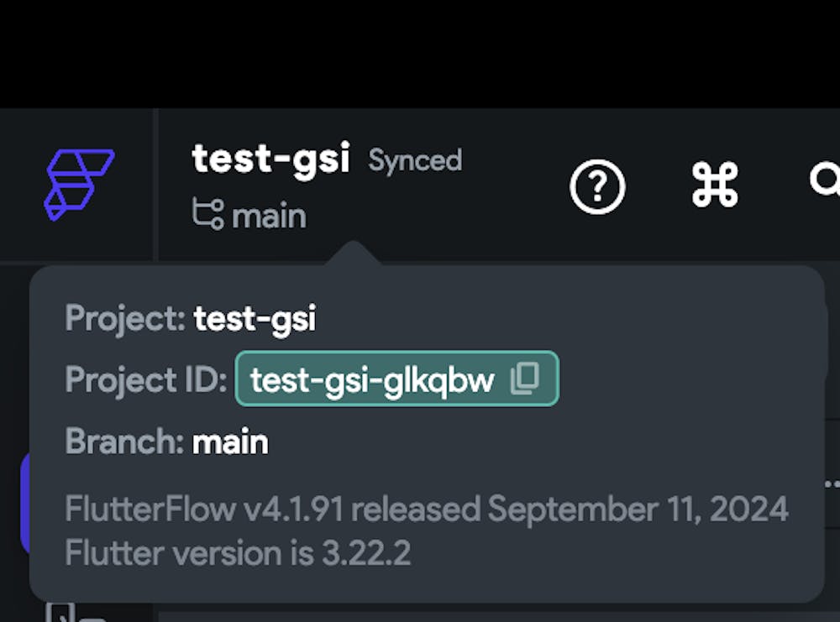Viewport: 840px width, 622px height.
Task: Click the branch icon beside main
Action: pos(207,215)
